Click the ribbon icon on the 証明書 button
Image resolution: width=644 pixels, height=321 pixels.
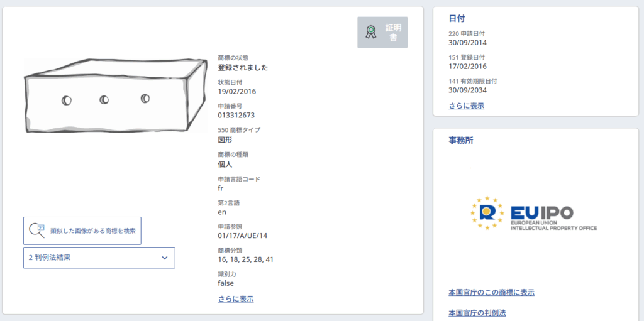click(x=371, y=32)
